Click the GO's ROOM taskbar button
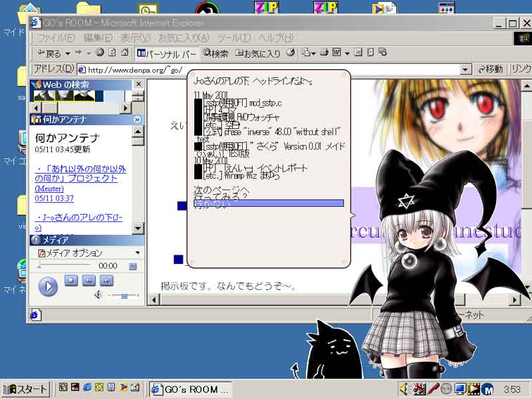 pos(190,389)
